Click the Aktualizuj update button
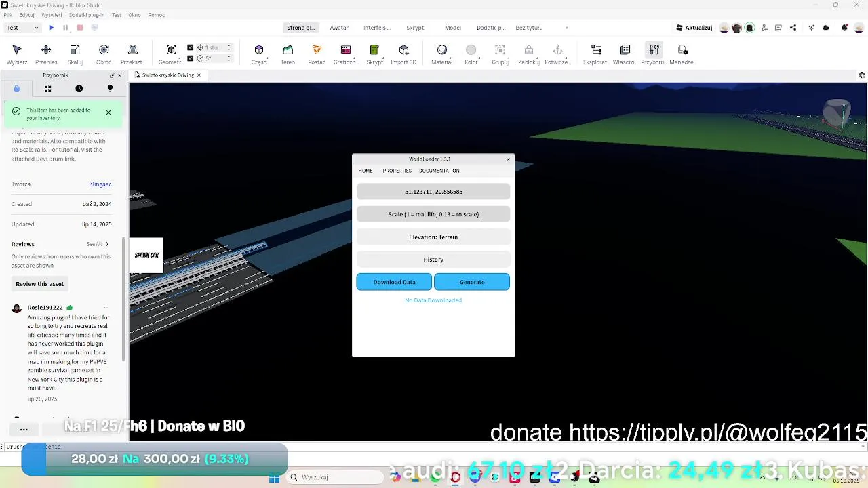Screen dimensions: 868x488 [x=694, y=28]
